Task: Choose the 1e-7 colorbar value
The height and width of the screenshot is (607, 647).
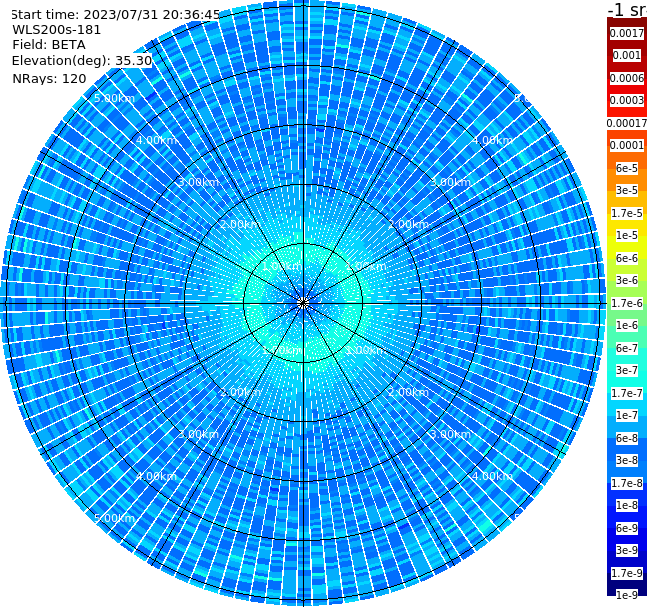Action: pyautogui.click(x=627, y=415)
